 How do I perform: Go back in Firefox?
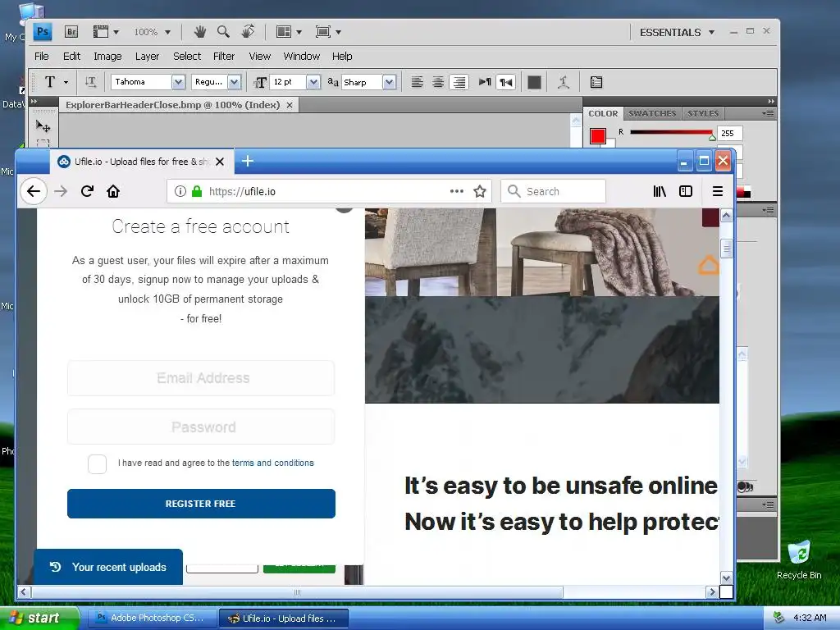coord(33,191)
